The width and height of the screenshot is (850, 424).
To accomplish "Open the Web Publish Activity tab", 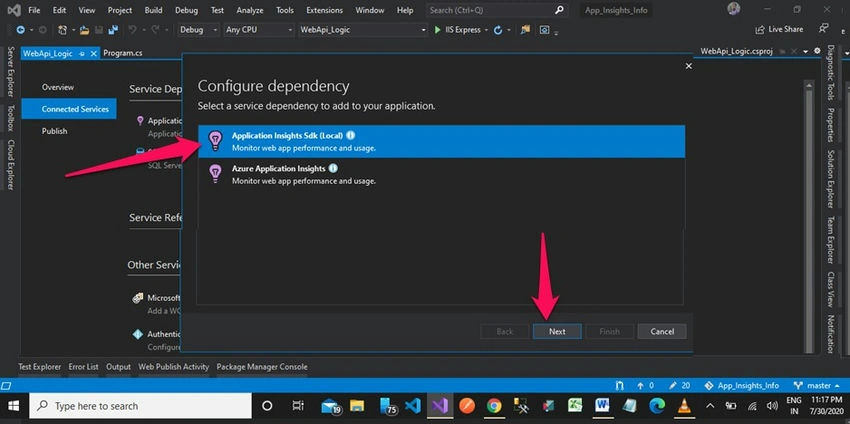I will tap(173, 367).
